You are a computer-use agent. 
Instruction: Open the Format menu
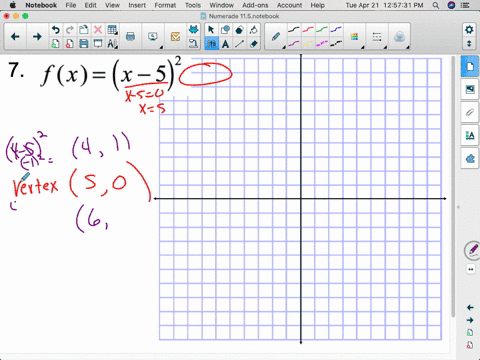pos(165,5)
